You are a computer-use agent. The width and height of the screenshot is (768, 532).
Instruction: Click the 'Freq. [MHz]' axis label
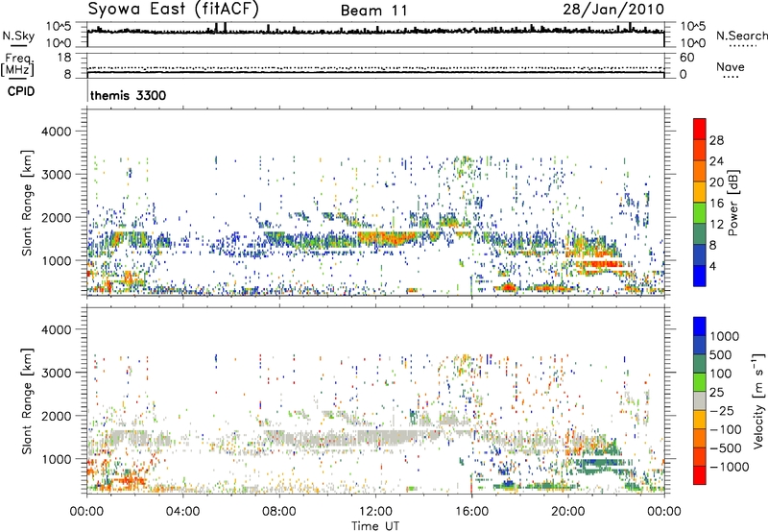(x=17, y=65)
